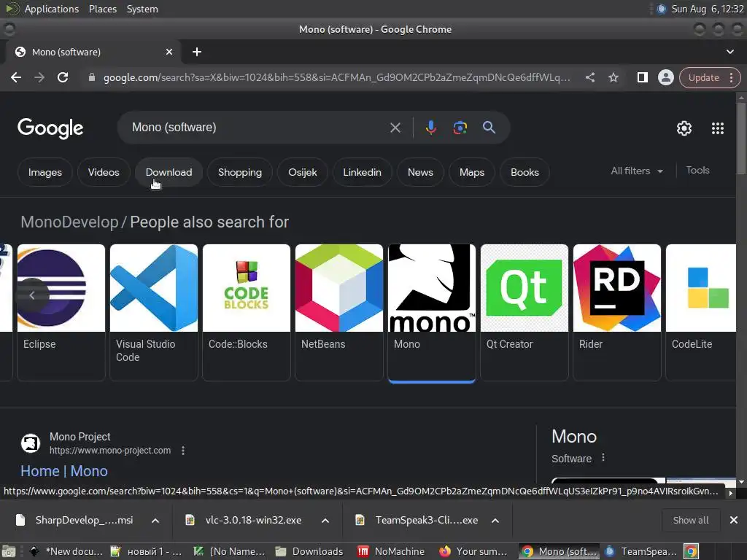The image size is (747, 560).
Task: Bookmark this tab with the star icon
Action: 613,77
